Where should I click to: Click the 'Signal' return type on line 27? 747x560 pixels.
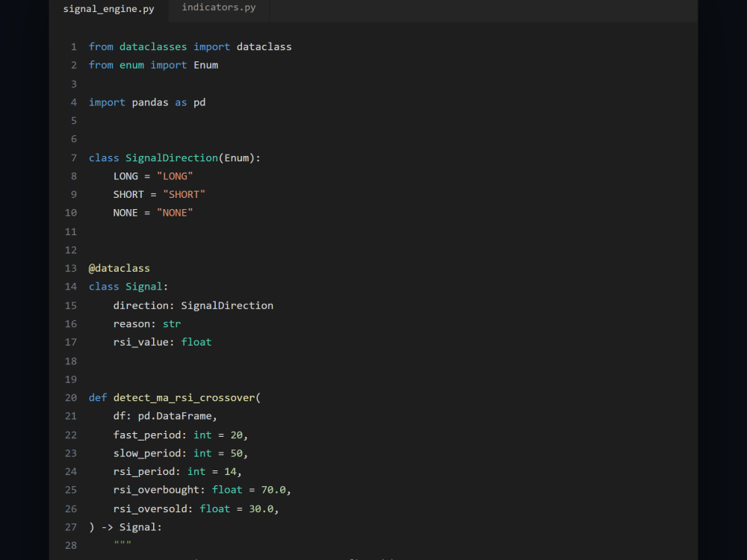(137, 527)
